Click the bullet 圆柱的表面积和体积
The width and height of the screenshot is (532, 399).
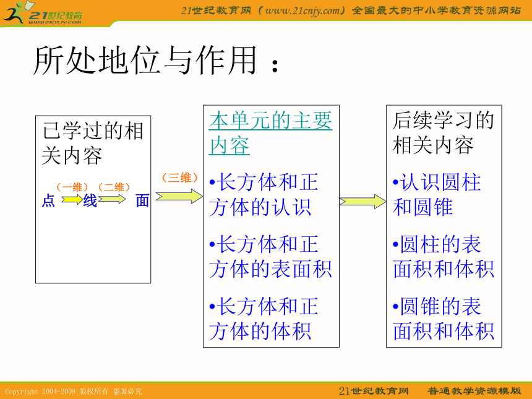pos(443,257)
